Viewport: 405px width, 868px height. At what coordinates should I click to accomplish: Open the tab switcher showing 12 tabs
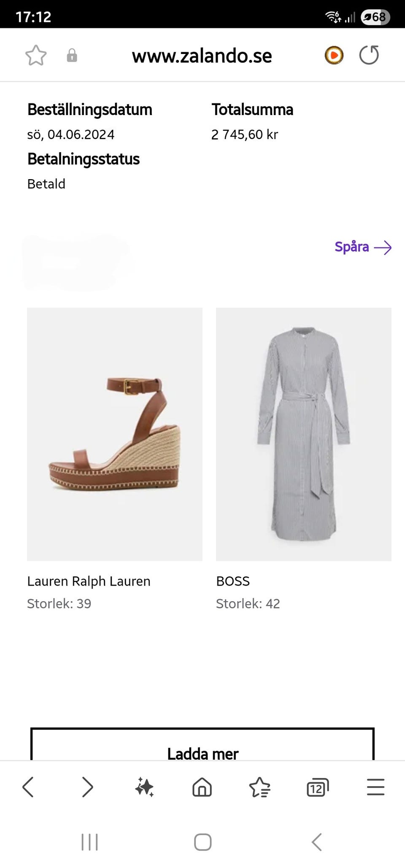317,787
